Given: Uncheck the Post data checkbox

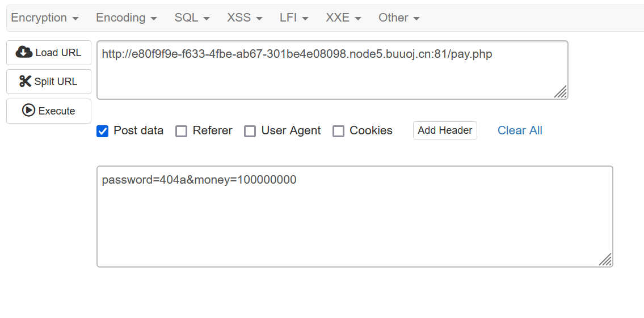Looking at the screenshot, I should [x=102, y=132].
